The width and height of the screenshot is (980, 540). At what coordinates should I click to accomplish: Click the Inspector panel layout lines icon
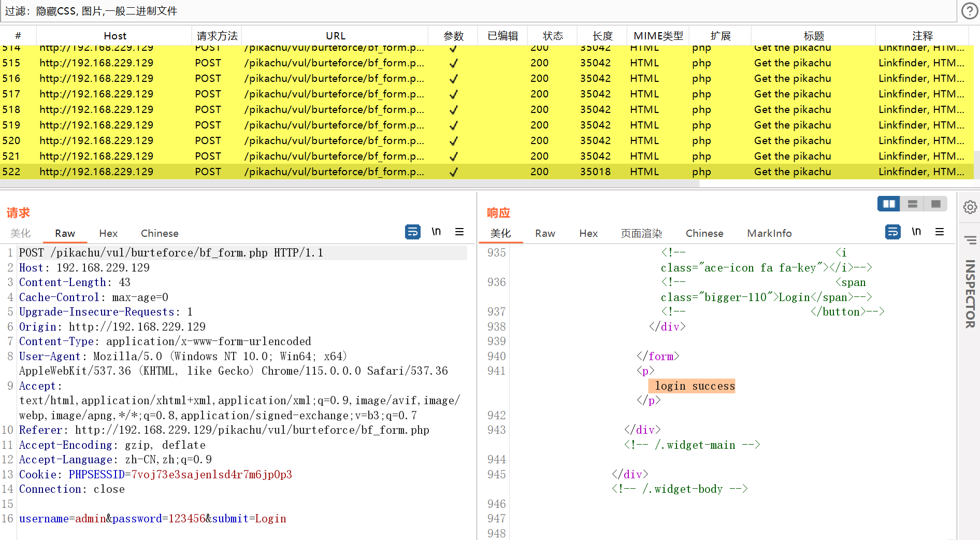click(970, 240)
